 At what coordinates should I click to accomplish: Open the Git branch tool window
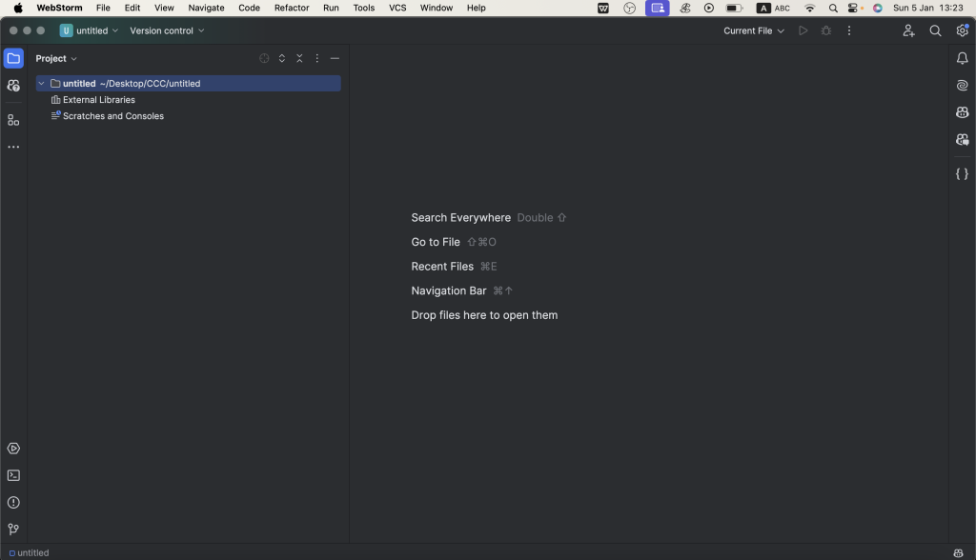[13, 529]
